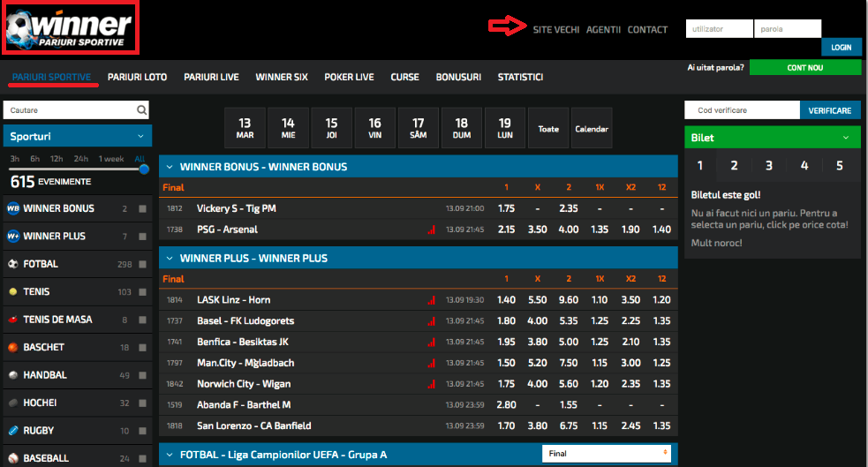Screen dimensions: 868x467
Task: Tick the WINNER BONUS sport checkbox
Action: coord(142,208)
